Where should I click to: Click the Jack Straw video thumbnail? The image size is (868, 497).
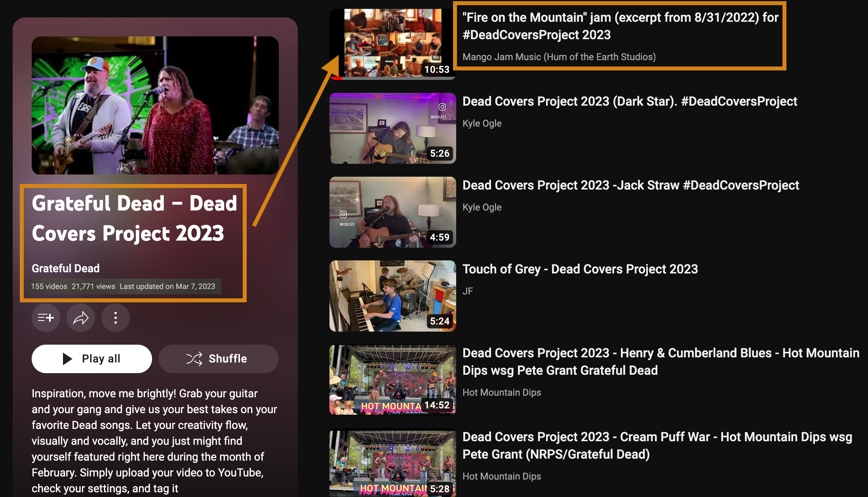click(x=392, y=212)
